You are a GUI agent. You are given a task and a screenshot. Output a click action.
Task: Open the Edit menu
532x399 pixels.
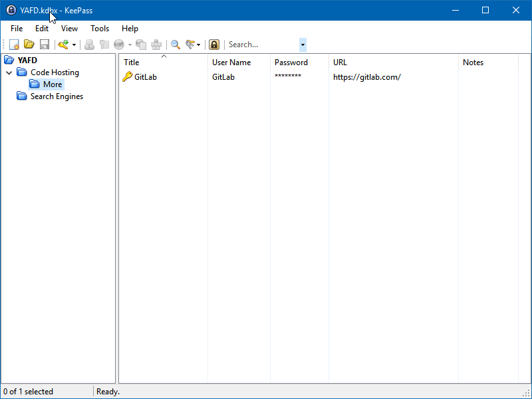pyautogui.click(x=42, y=29)
